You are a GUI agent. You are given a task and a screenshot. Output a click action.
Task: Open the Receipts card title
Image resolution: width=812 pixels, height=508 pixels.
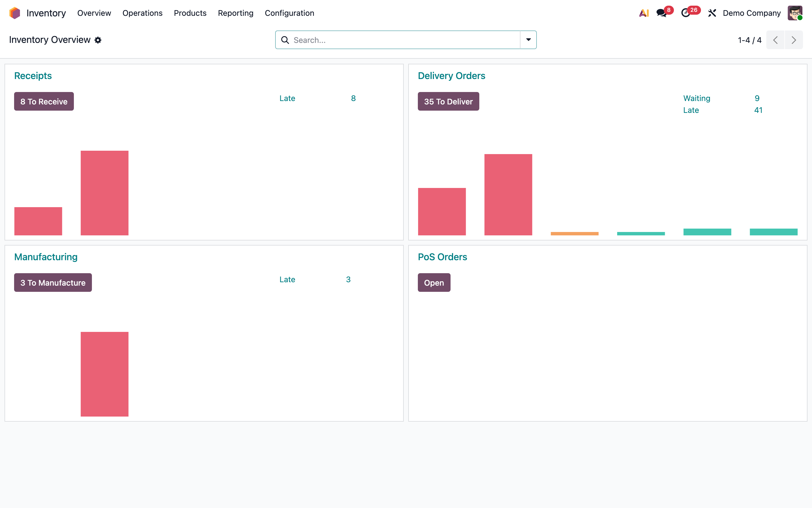point(33,76)
